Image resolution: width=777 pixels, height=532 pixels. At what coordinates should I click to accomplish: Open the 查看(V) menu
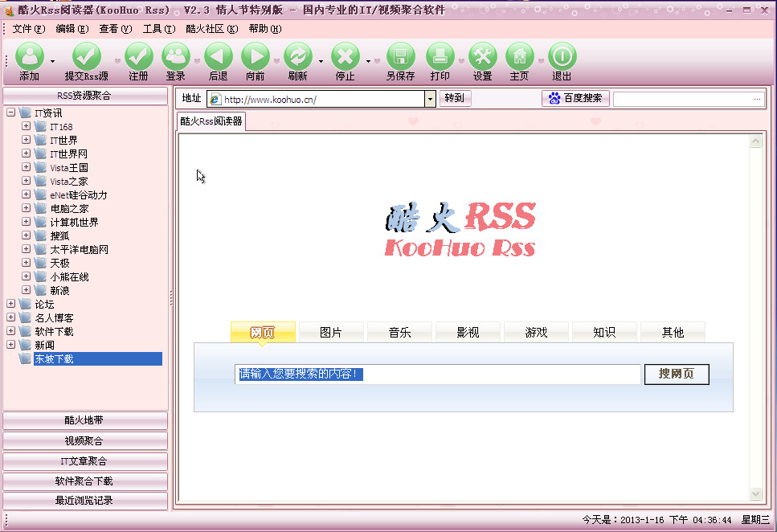116,29
